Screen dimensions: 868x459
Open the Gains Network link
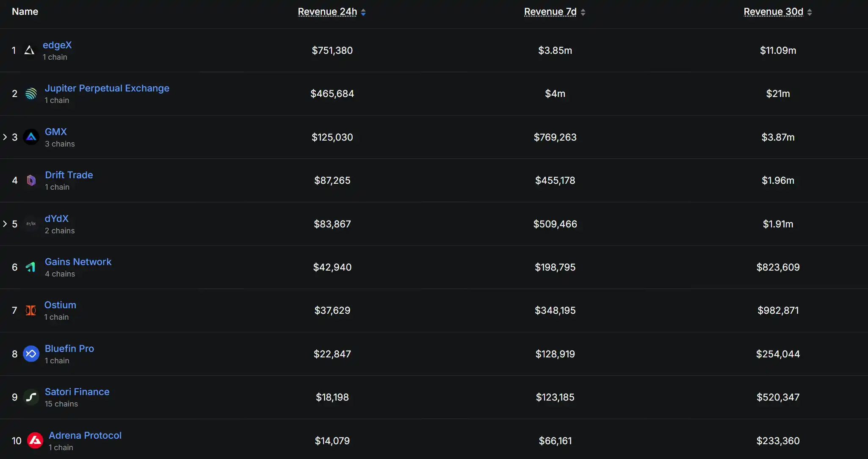[78, 262]
